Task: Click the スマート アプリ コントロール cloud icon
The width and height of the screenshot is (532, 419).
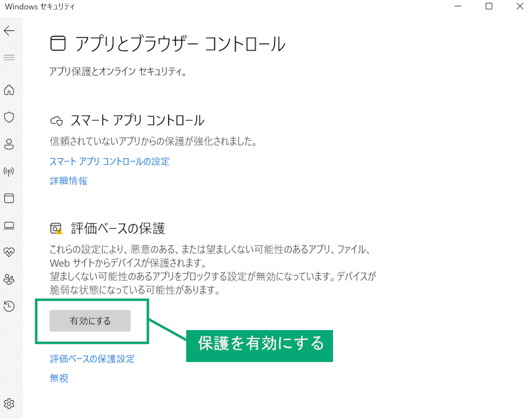Action: pos(57,121)
